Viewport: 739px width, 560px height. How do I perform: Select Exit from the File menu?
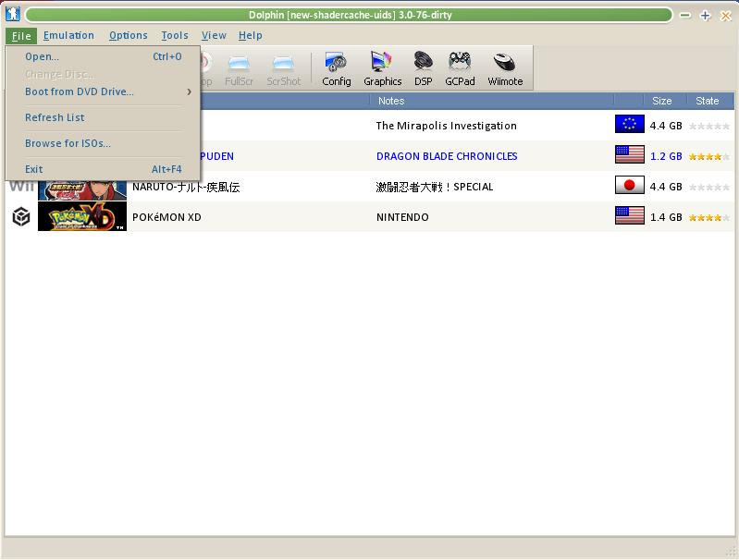coord(103,169)
